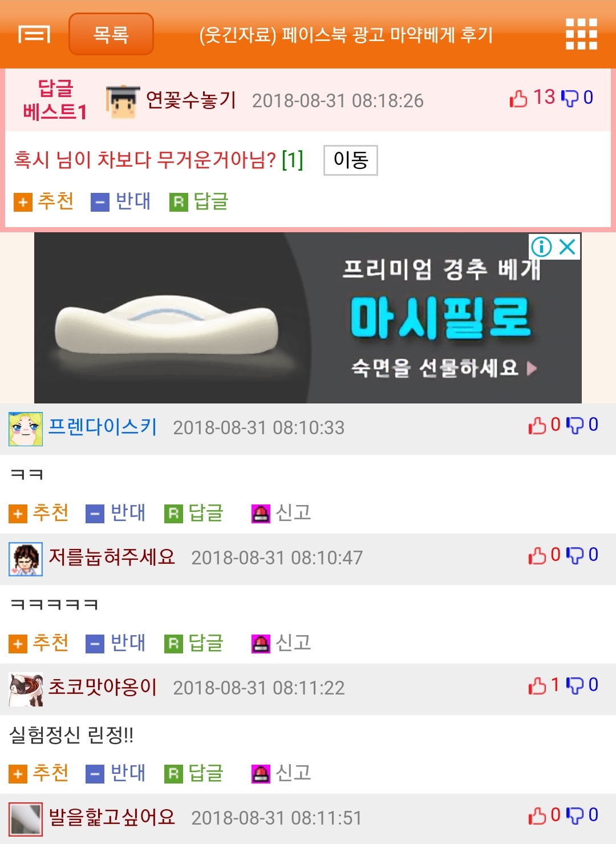Click thumbs-up icon on 초코맛야옹이's comment
Viewport: 616px width, 844px height.
537,685
